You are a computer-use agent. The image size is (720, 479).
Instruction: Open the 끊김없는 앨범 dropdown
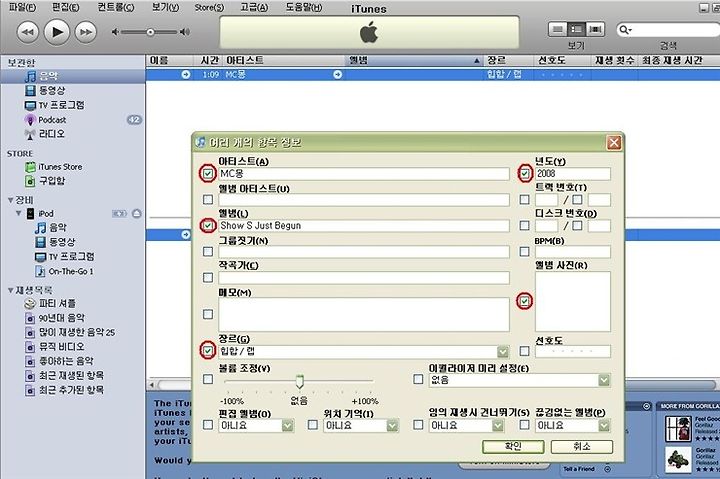604,426
